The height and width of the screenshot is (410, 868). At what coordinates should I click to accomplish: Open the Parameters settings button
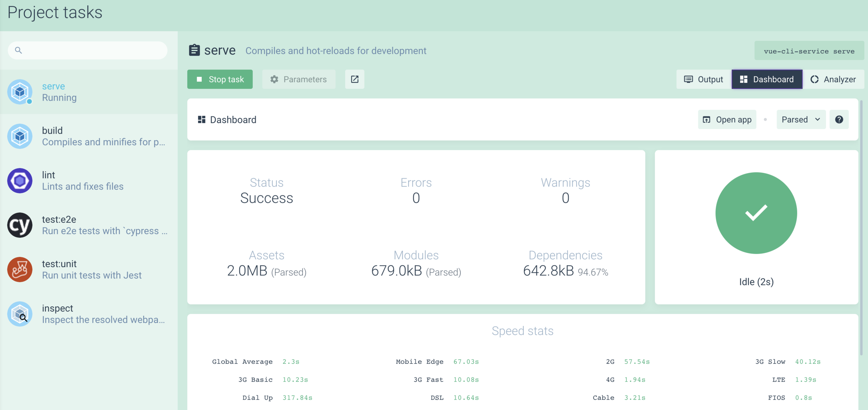(x=299, y=79)
